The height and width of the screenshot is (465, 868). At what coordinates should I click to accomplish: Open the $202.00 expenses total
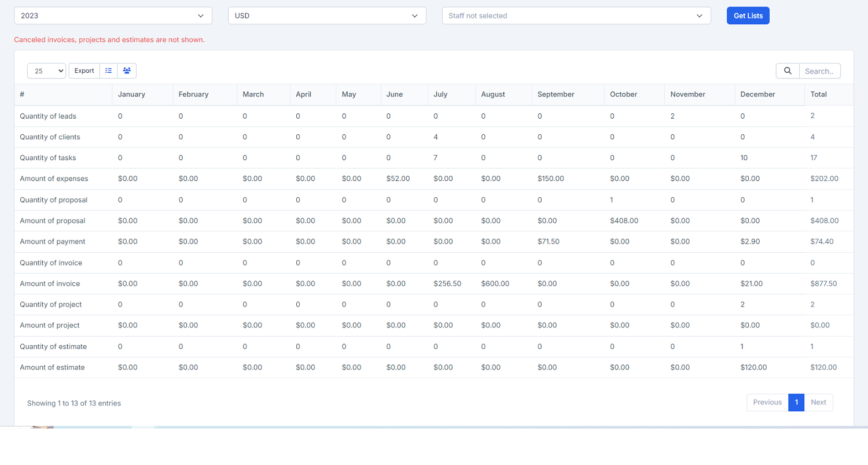point(825,179)
